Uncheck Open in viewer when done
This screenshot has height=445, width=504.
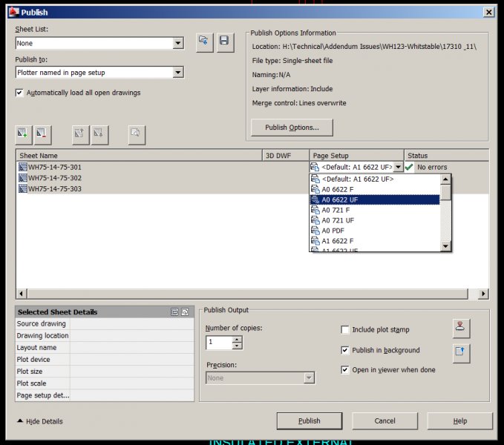click(x=345, y=370)
